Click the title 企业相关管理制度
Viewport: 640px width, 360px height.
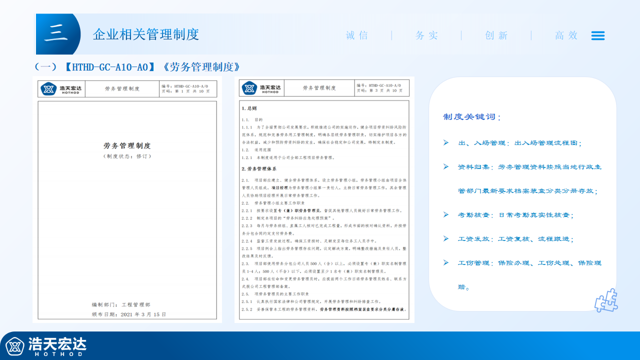coord(146,34)
